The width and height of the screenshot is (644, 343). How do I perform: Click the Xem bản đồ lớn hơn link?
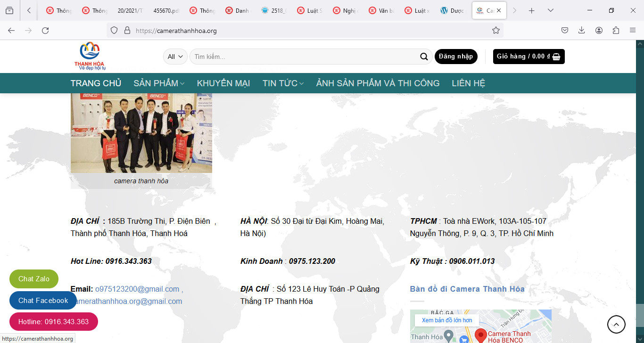point(446,320)
